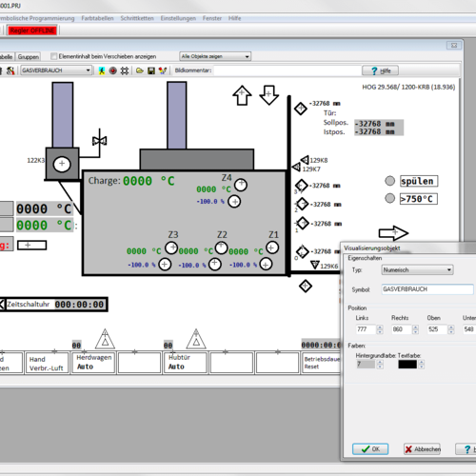Click Abbrechen in Visualisierungsobjekt dialog
476x476 pixels.
point(422,449)
